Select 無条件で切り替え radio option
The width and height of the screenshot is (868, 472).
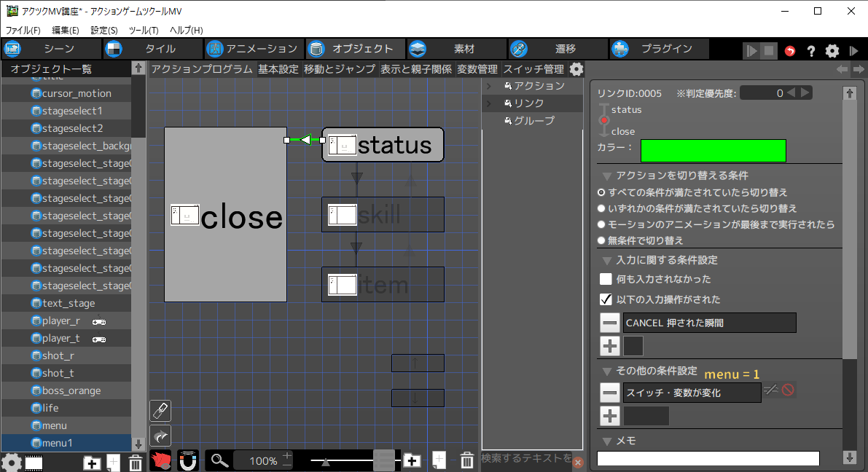[x=602, y=240]
